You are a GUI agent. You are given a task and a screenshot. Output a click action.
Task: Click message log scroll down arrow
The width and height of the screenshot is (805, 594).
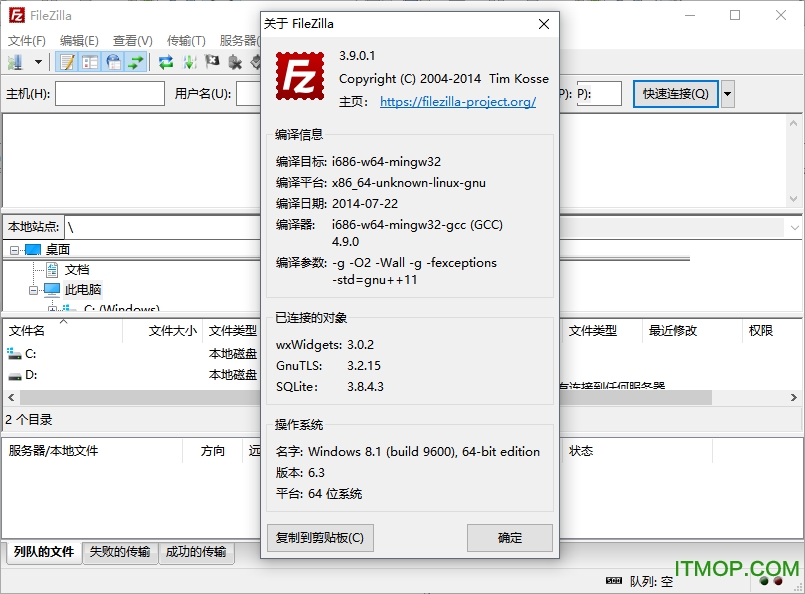tap(793, 199)
